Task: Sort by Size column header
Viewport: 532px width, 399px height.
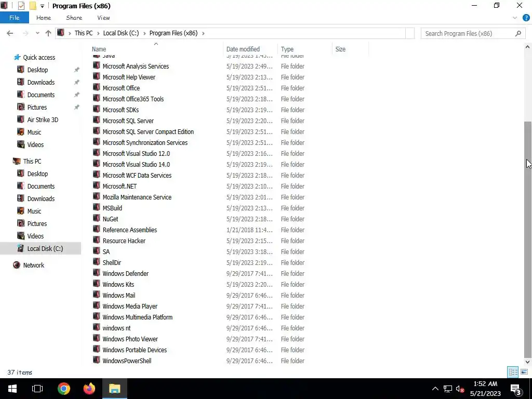Action: [340, 49]
